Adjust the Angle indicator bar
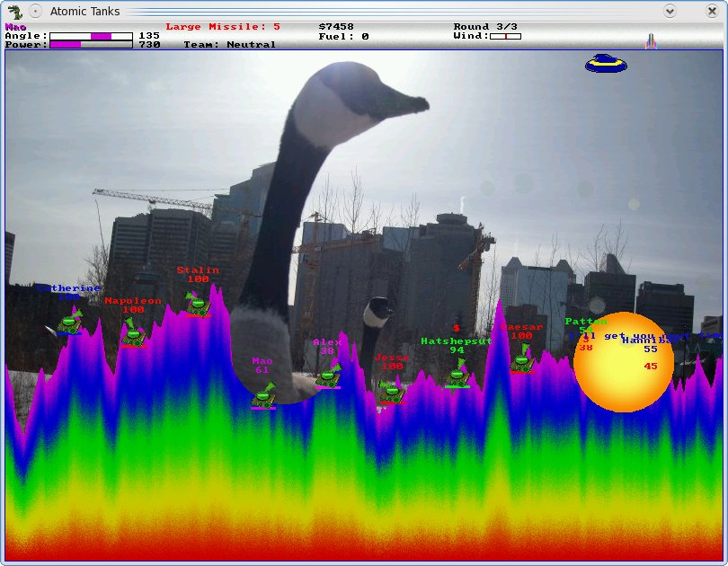Viewport: 728px width, 566px height. tap(91, 36)
